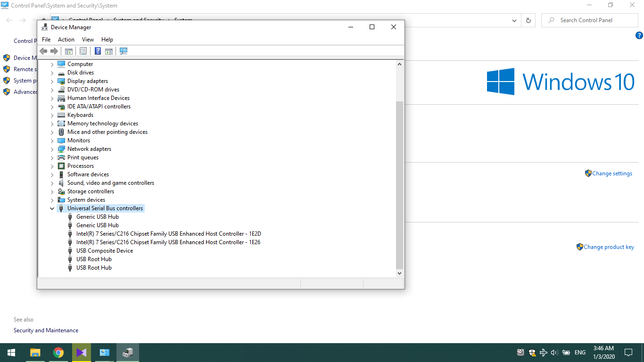Click the Search Control Panel field
Viewport: 644px width, 362px height.
click(590, 20)
